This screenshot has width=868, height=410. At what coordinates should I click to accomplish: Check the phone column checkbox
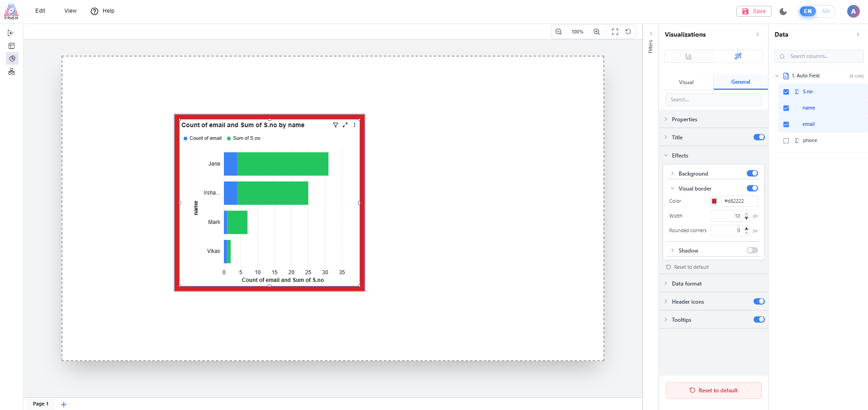(786, 141)
